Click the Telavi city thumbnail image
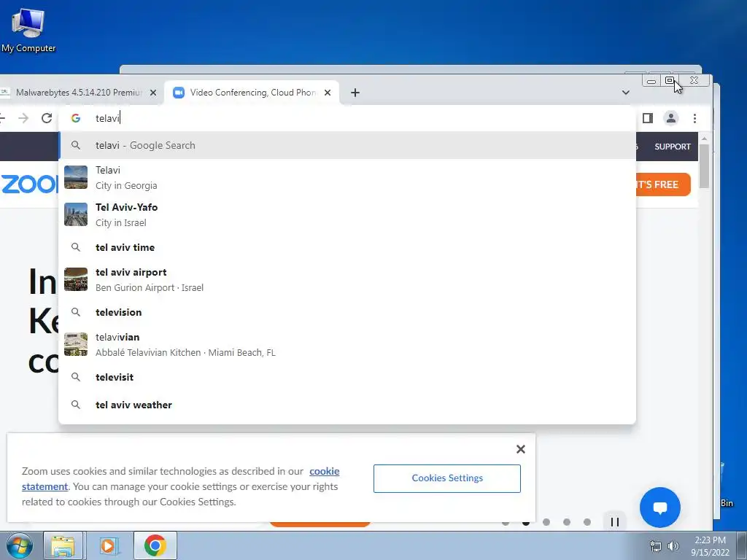 [x=76, y=177]
